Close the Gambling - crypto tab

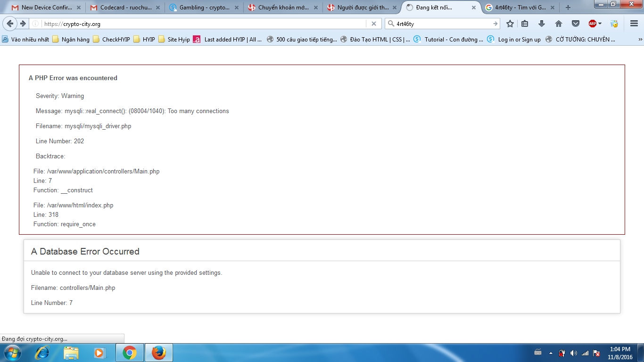tap(237, 8)
